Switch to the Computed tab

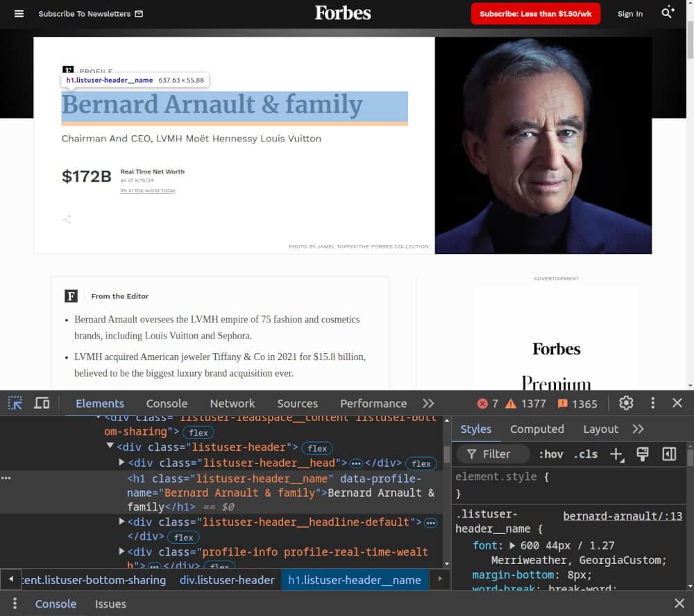click(537, 429)
